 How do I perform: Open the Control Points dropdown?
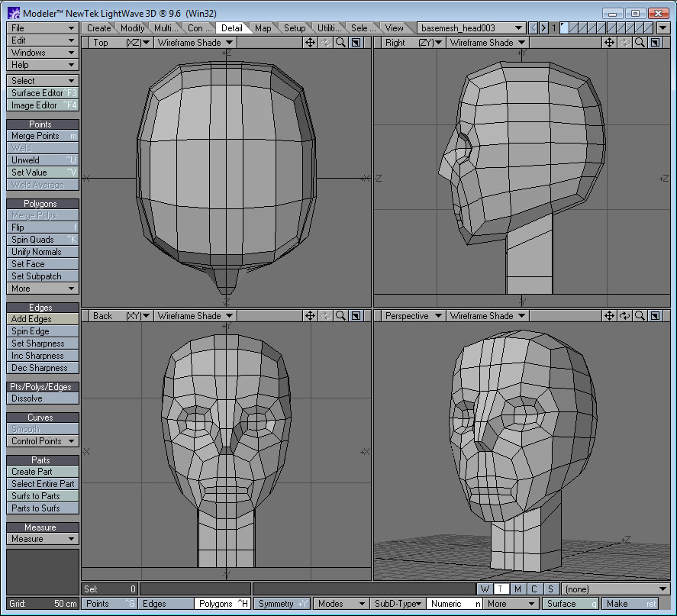(x=43, y=441)
